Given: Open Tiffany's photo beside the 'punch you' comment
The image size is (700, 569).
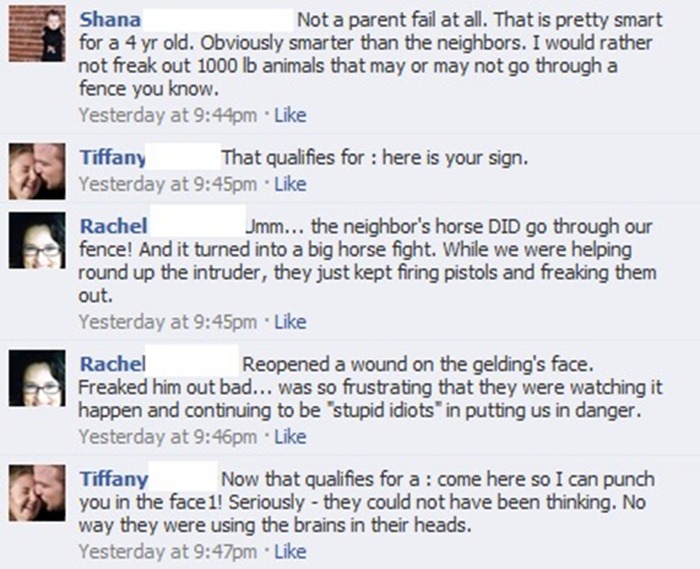Looking at the screenshot, I should click(x=36, y=492).
